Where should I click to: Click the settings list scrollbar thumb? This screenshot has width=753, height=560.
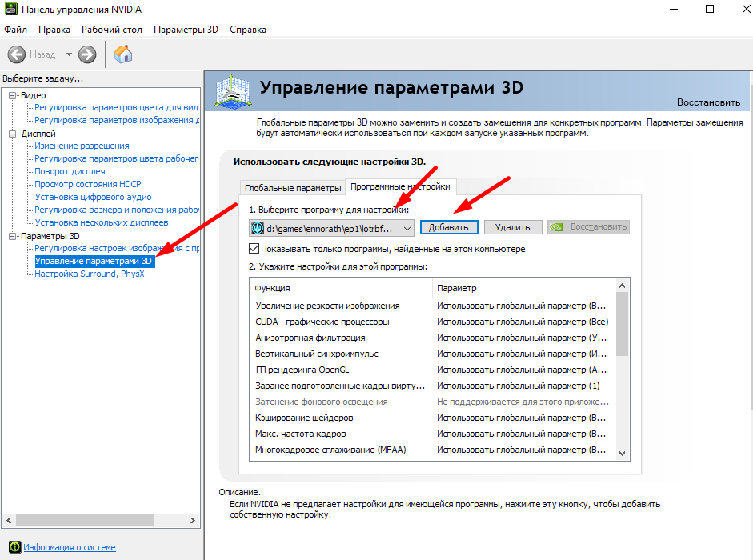(x=623, y=324)
